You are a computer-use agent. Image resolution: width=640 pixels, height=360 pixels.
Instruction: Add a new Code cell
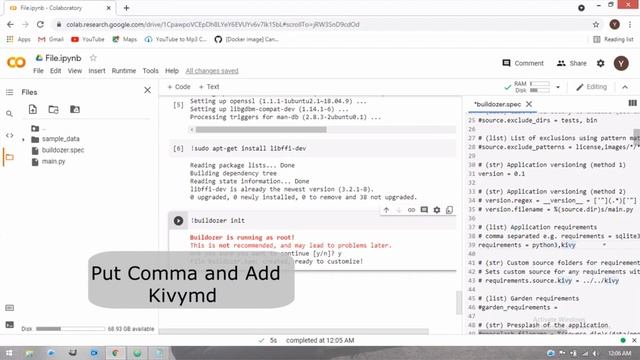(179, 87)
